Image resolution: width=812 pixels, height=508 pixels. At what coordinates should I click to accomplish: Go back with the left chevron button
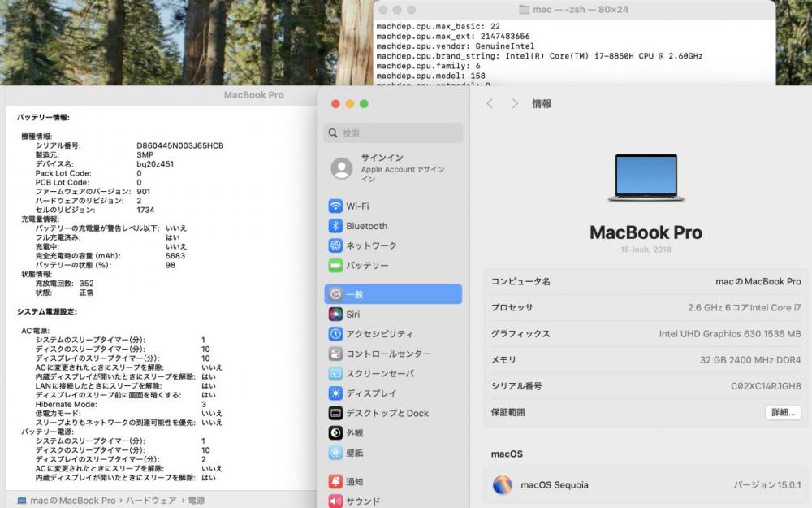pyautogui.click(x=490, y=104)
